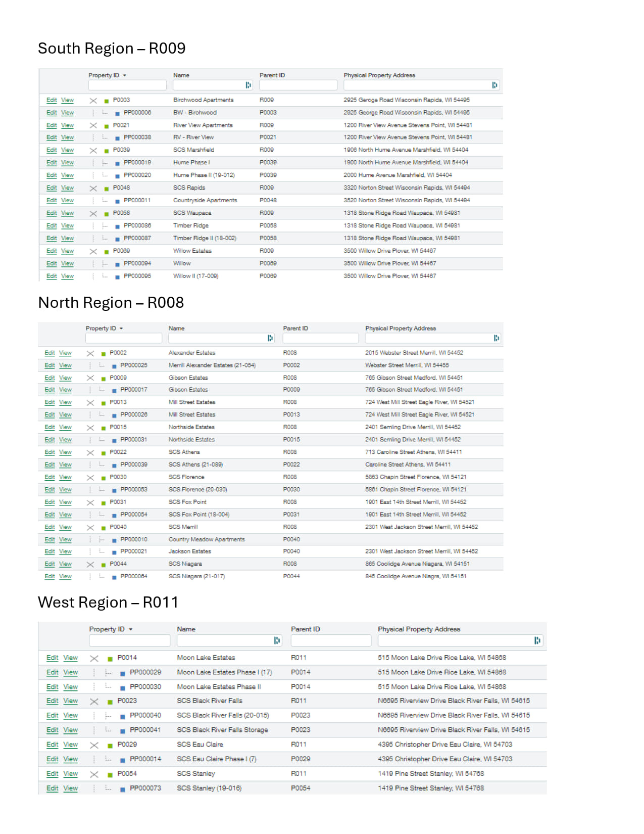Viewport: 644px width, 834px height.
Task: Click the green square icon beside P0044
Action: 104,565
